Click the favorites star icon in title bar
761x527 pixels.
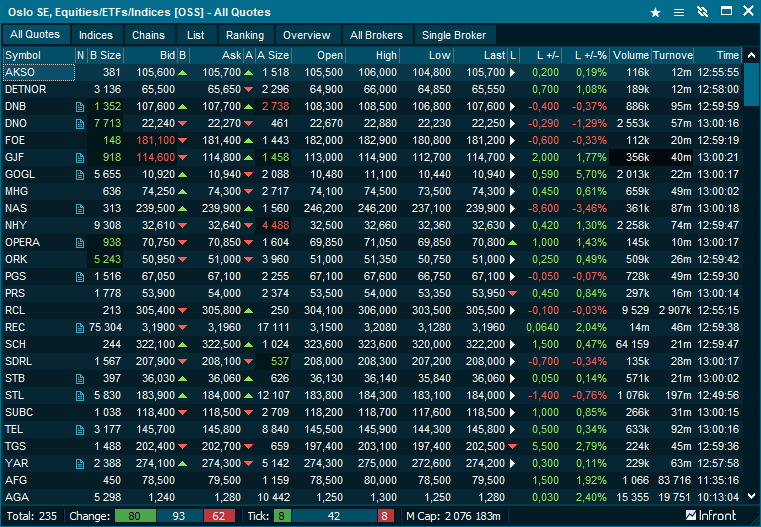point(655,12)
